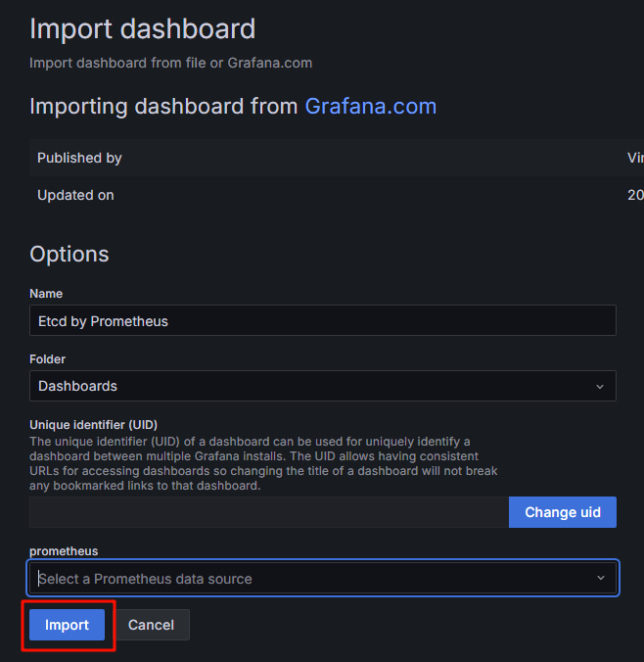The height and width of the screenshot is (662, 644).
Task: Expand the Folder chevron arrow
Action: tap(600, 386)
